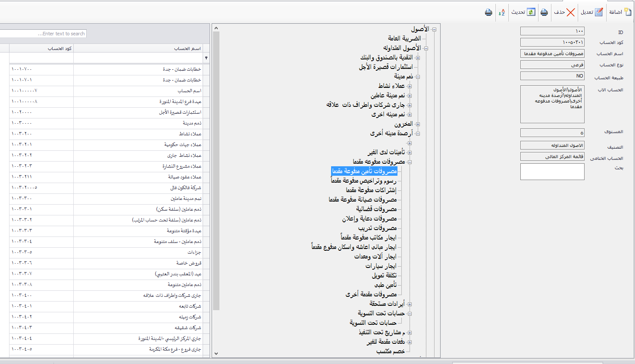
Task: Collapse the الأصول root tree node
Action: pyautogui.click(x=434, y=29)
